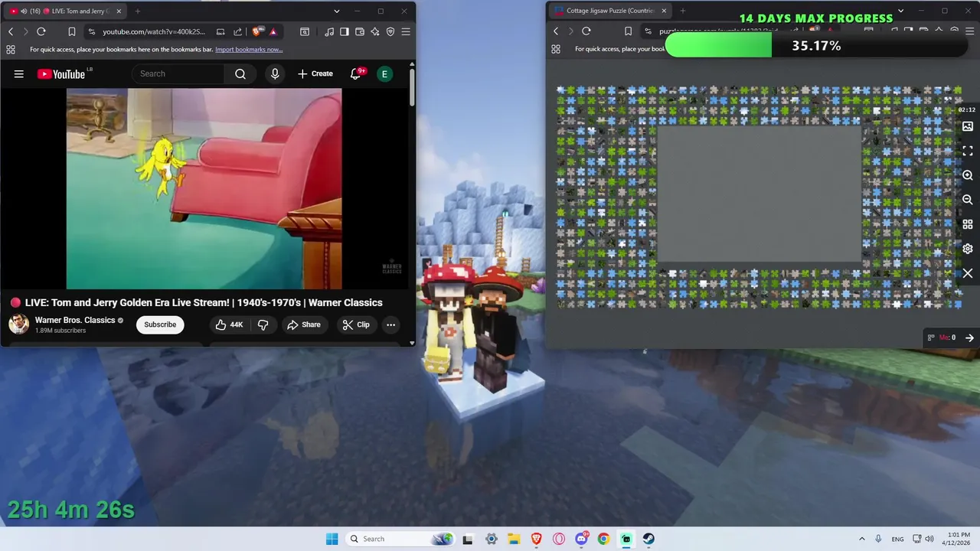
Task: Open Discord from the taskbar
Action: click(581, 539)
